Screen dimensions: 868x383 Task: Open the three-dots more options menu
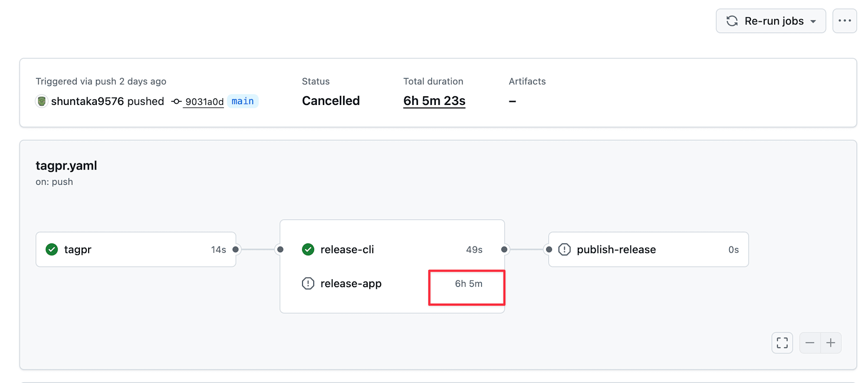[845, 21]
